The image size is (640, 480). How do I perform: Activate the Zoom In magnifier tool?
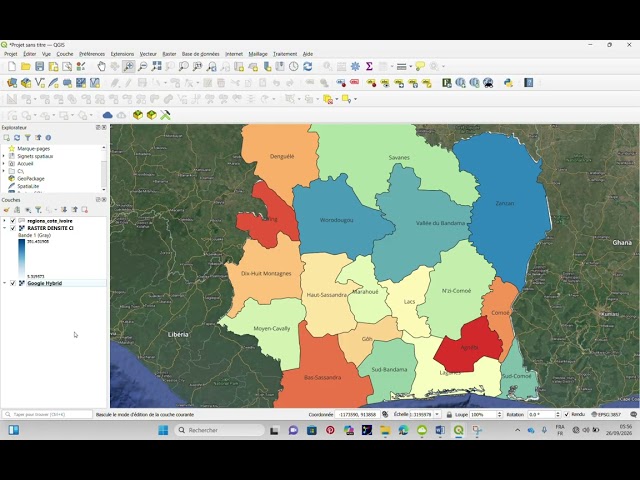coord(129,66)
